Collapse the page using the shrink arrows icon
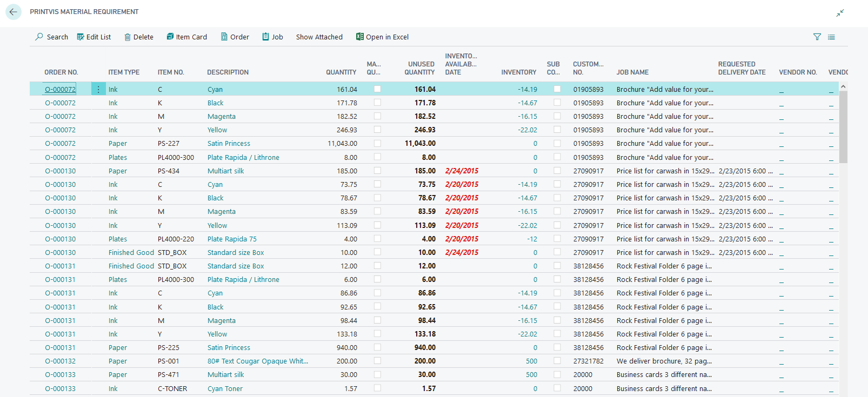The width and height of the screenshot is (868, 397). click(x=840, y=12)
